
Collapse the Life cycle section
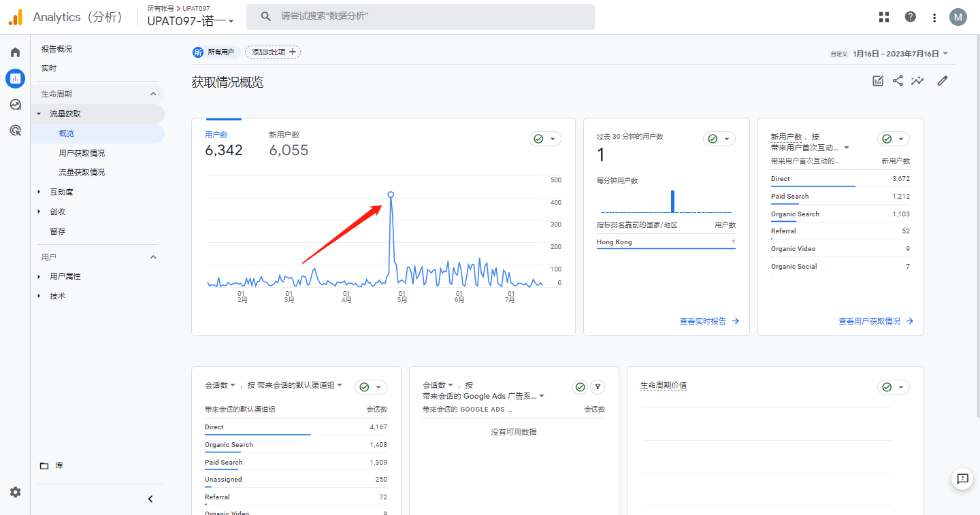[153, 94]
